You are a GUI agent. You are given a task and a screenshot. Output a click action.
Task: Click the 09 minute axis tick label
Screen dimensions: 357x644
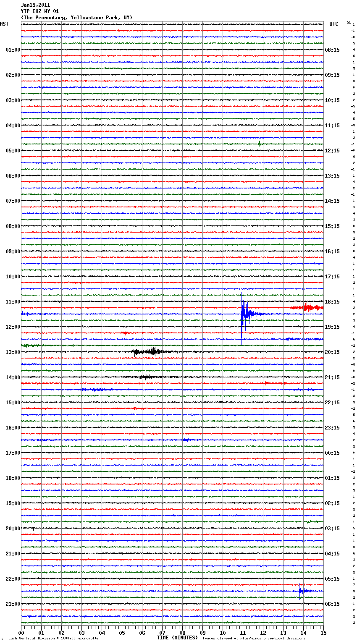click(x=202, y=633)
